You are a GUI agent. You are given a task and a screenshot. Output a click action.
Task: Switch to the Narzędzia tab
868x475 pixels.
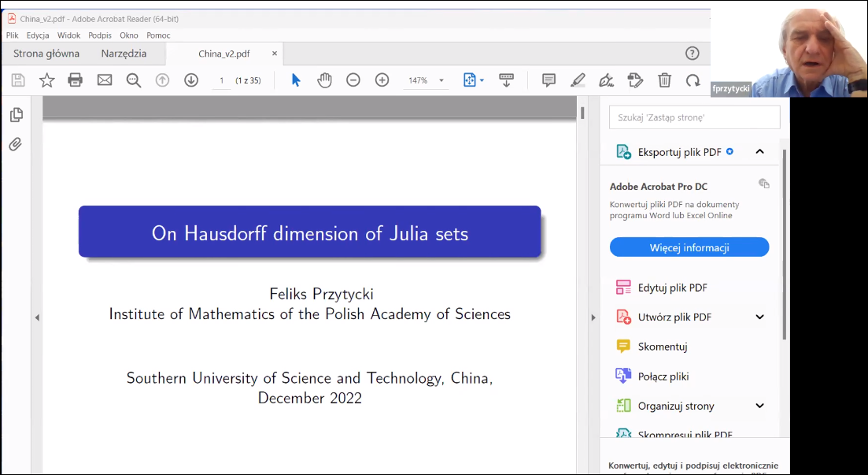click(124, 54)
